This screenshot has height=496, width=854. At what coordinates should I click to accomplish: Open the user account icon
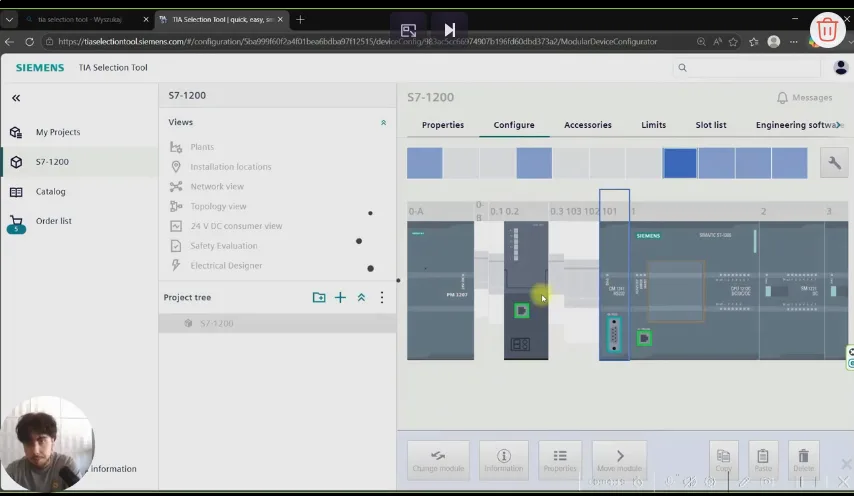coord(840,68)
